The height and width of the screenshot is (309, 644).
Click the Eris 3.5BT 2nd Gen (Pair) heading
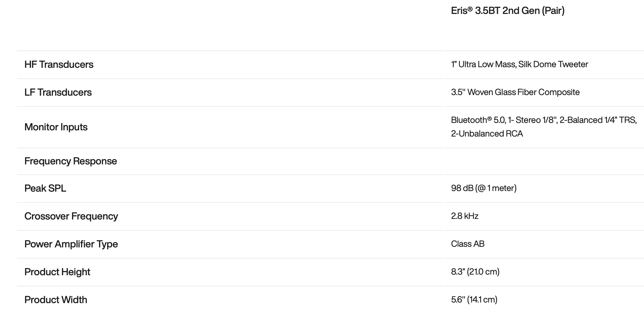tap(508, 11)
